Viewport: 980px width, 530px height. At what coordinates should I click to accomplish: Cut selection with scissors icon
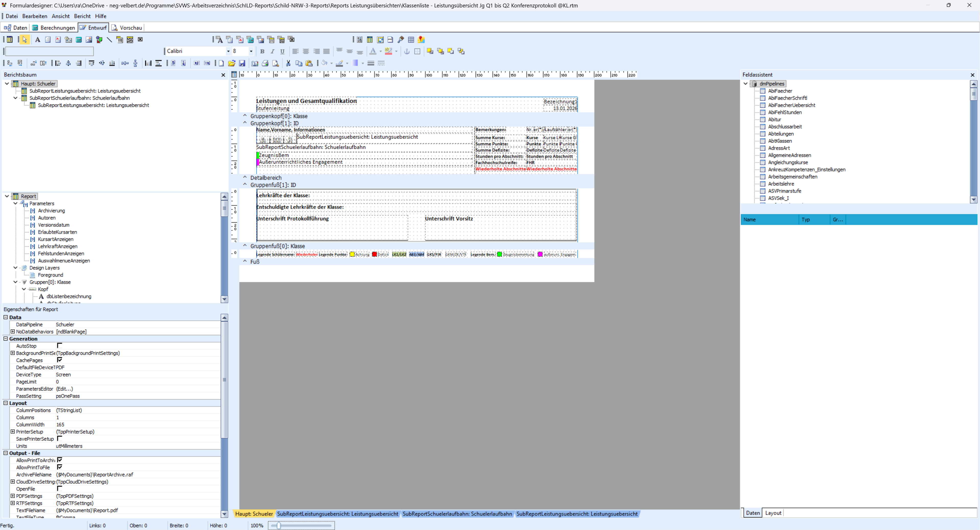tap(288, 64)
